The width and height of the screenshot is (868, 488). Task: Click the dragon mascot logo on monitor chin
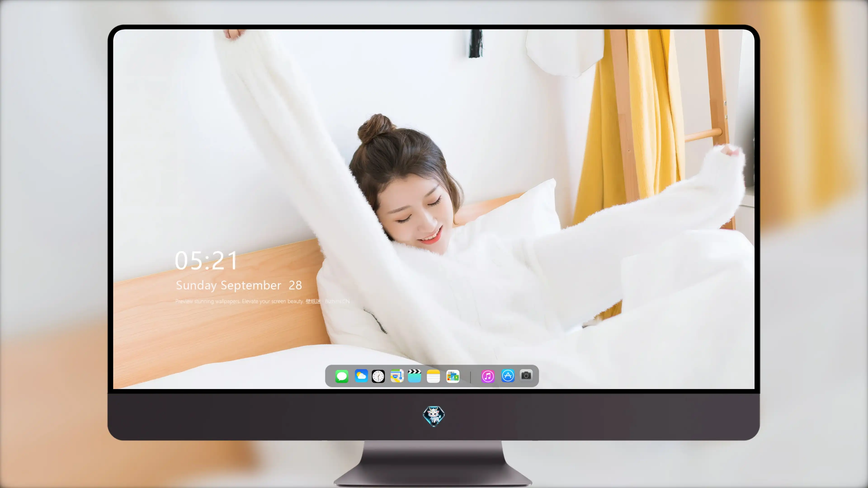coord(434,416)
